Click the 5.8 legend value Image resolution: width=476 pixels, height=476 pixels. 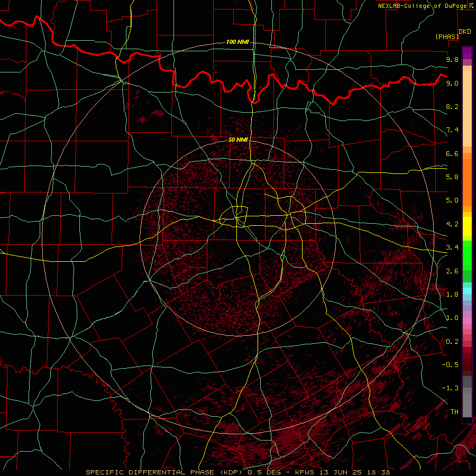coord(452,177)
